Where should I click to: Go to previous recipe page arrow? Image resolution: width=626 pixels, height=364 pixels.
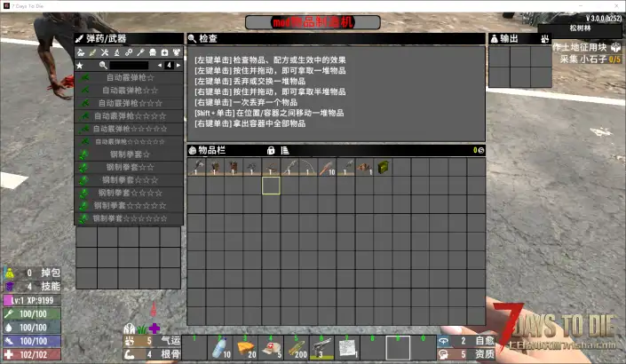[160, 65]
